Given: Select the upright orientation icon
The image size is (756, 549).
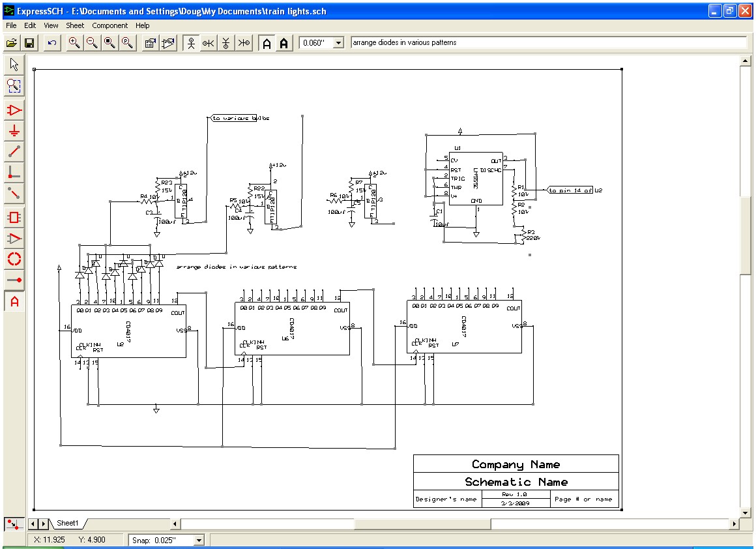Looking at the screenshot, I should pos(191,43).
